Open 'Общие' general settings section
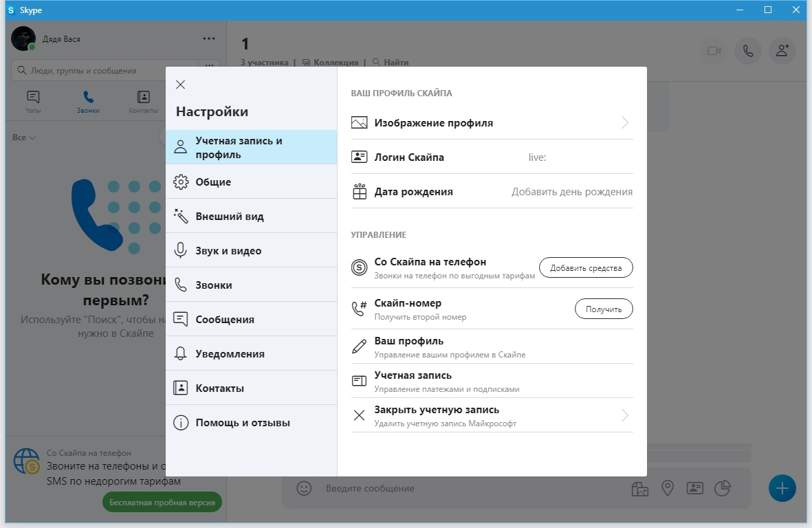This screenshot has height=528, width=812. click(251, 181)
